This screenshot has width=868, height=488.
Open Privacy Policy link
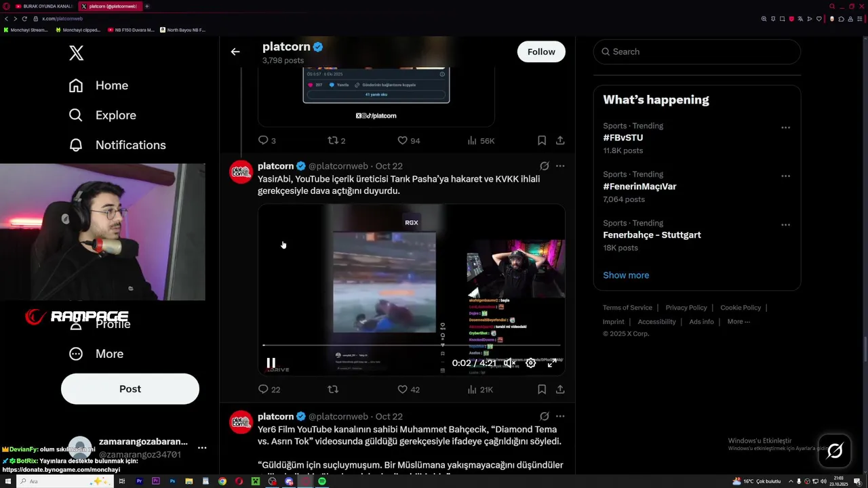pyautogui.click(x=686, y=308)
